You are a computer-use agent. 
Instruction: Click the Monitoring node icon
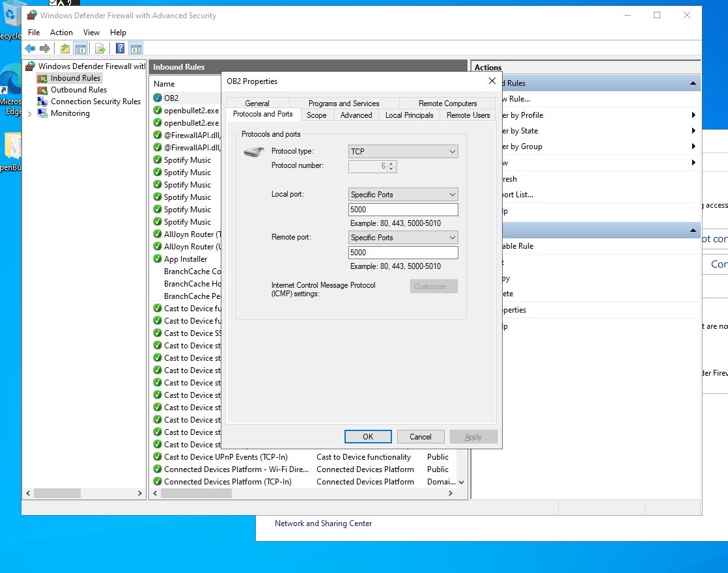pos(42,113)
